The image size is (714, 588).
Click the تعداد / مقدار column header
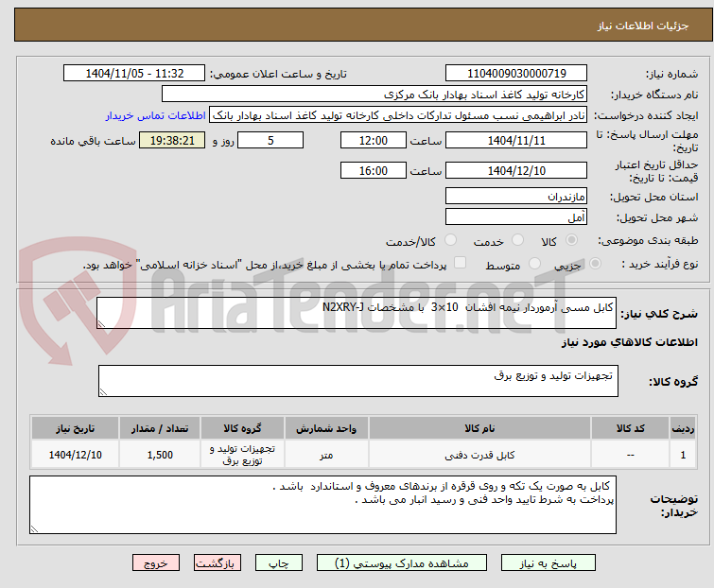click(x=160, y=428)
